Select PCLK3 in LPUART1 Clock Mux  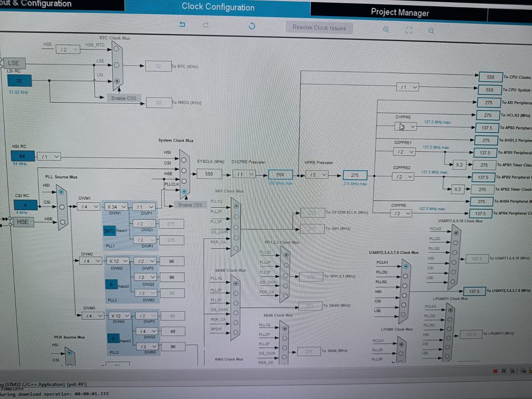coord(450,310)
